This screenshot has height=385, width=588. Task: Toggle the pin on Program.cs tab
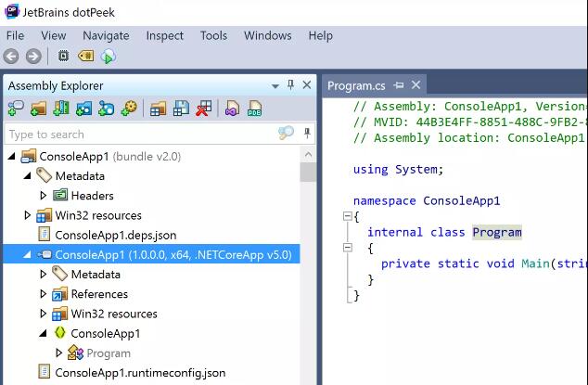click(x=399, y=85)
